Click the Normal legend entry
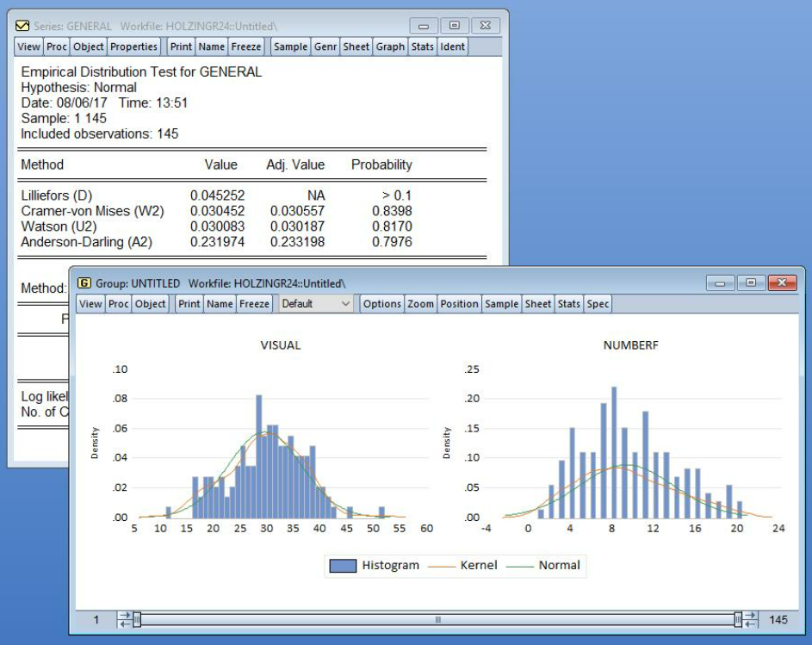Image resolution: width=812 pixels, height=645 pixels. [542, 565]
